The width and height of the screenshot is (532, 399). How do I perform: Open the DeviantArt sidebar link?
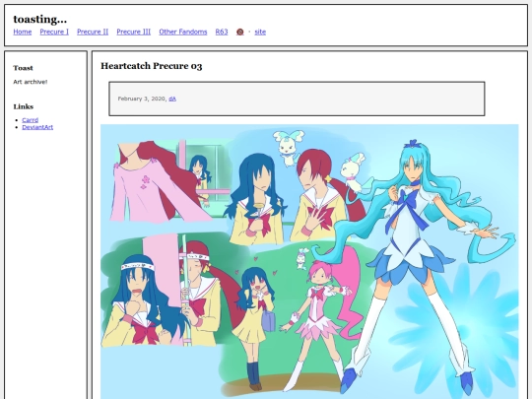(37, 127)
